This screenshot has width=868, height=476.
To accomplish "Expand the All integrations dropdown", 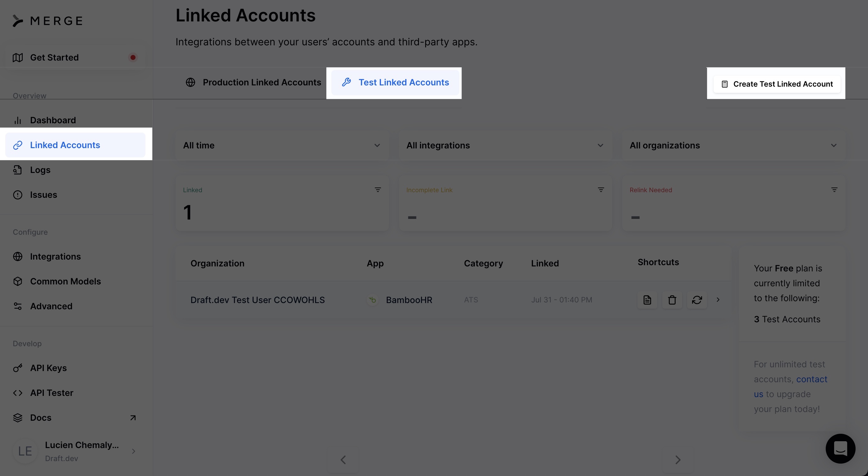I will click(x=505, y=145).
